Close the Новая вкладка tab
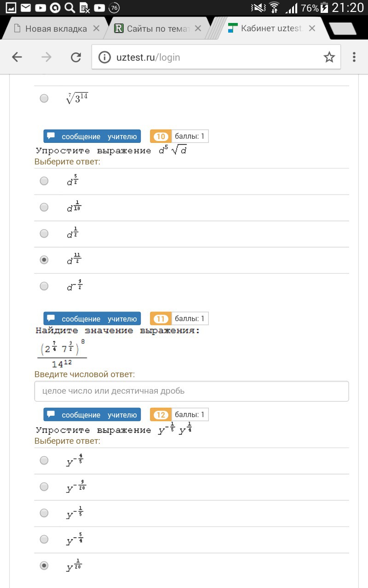This screenshot has height=588, width=368. click(96, 28)
